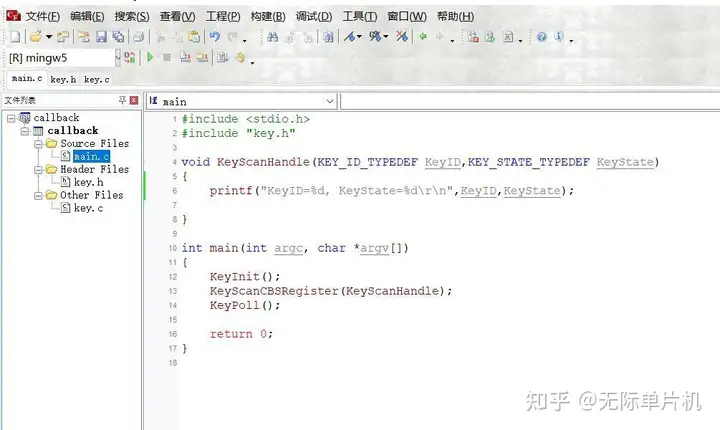Click the Print icon in the toolbar
The image size is (720, 430).
click(x=138, y=36)
